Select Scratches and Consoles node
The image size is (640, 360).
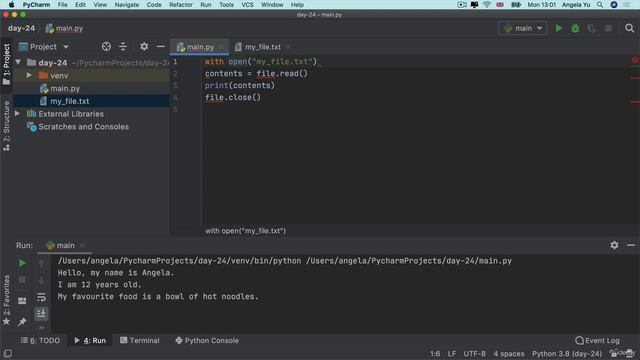point(83,127)
